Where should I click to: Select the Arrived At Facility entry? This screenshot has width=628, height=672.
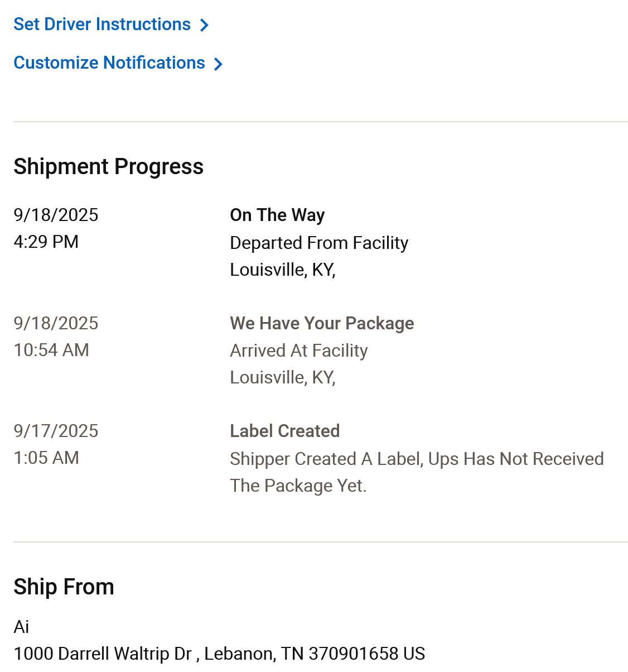tap(298, 351)
